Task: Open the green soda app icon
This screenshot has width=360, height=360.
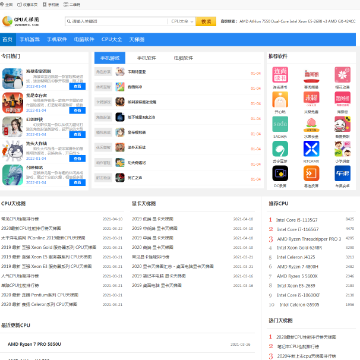Action: pos(280,124)
